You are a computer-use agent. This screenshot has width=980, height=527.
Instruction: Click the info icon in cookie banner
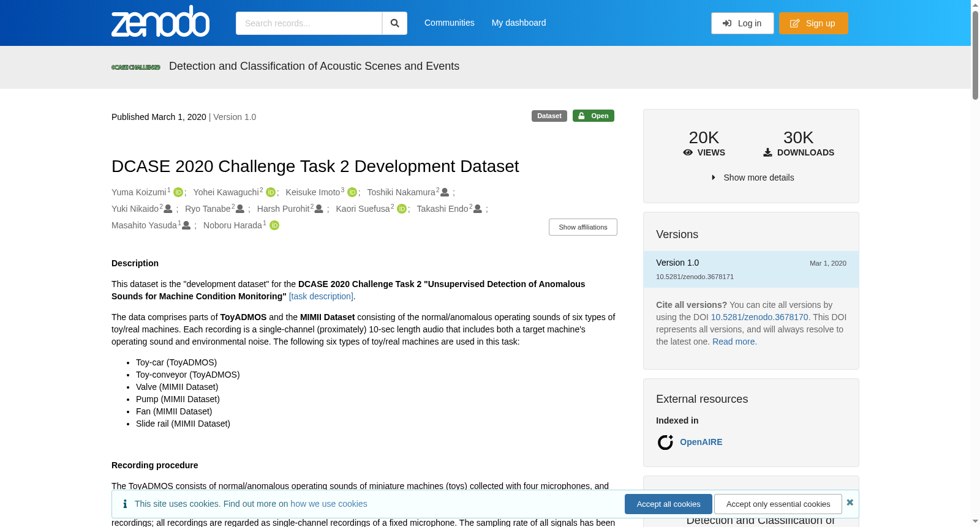tap(125, 504)
